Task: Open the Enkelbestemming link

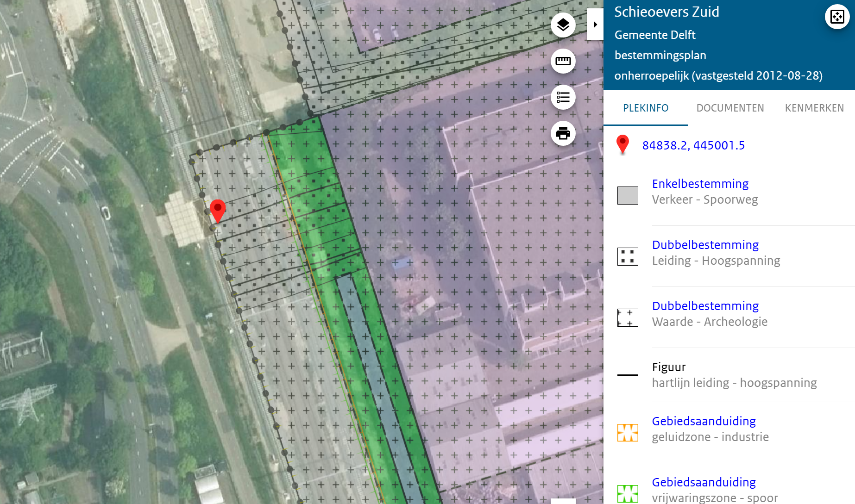Action: click(x=700, y=184)
